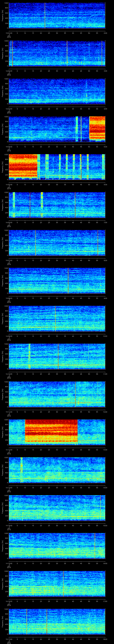
Task: Select the spectrogram panel starting at 14:03:00
Action: pyautogui.click(x=57, y=91)
